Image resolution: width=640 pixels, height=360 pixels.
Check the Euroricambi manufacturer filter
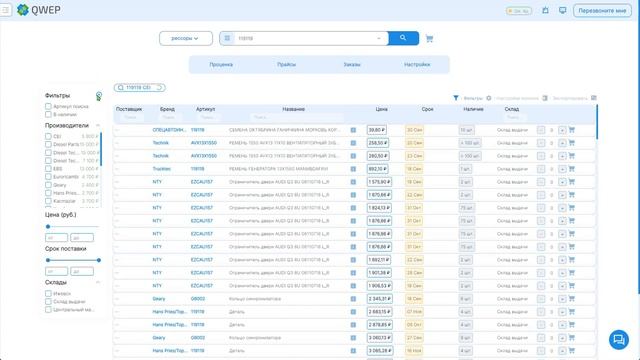48,177
